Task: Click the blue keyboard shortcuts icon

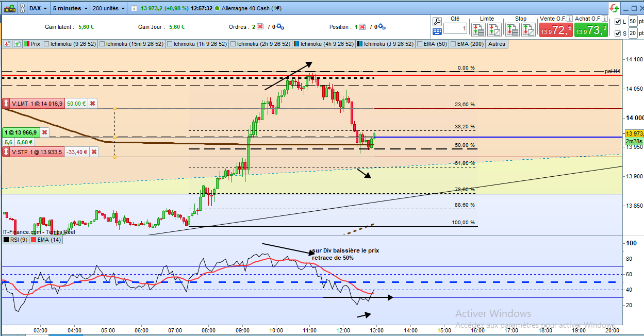Action: [x=437, y=31]
